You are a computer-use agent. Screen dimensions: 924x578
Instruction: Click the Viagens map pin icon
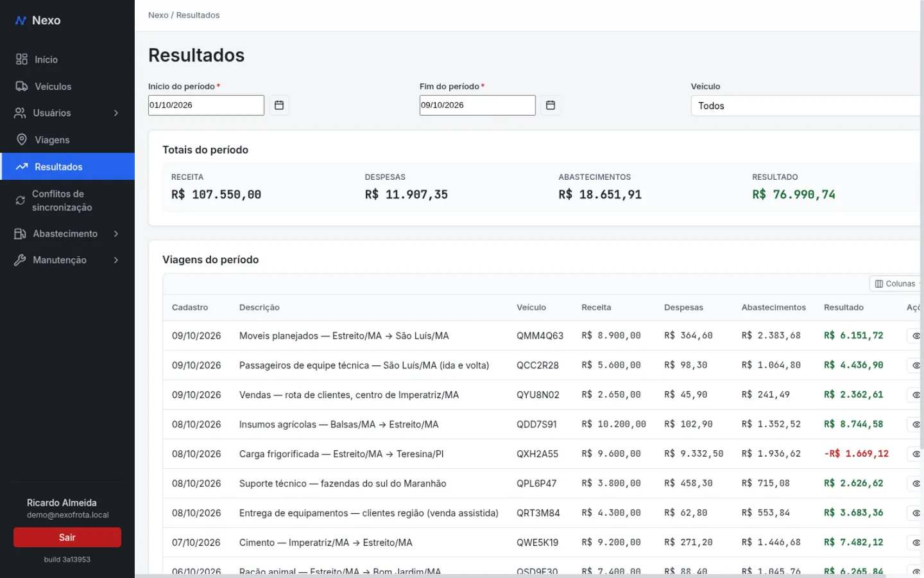pos(22,139)
